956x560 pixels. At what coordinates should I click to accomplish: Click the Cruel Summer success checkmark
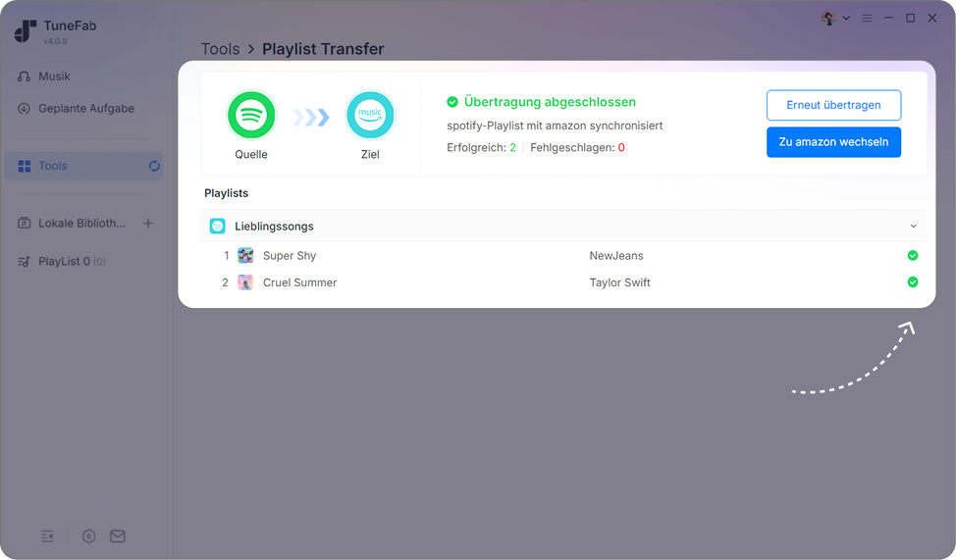[913, 282]
